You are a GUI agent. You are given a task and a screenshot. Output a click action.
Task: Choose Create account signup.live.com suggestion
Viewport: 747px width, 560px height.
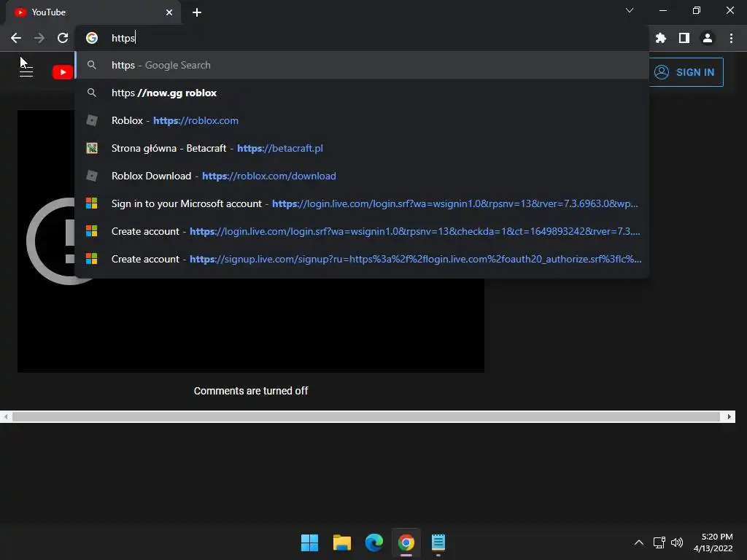tap(362, 259)
